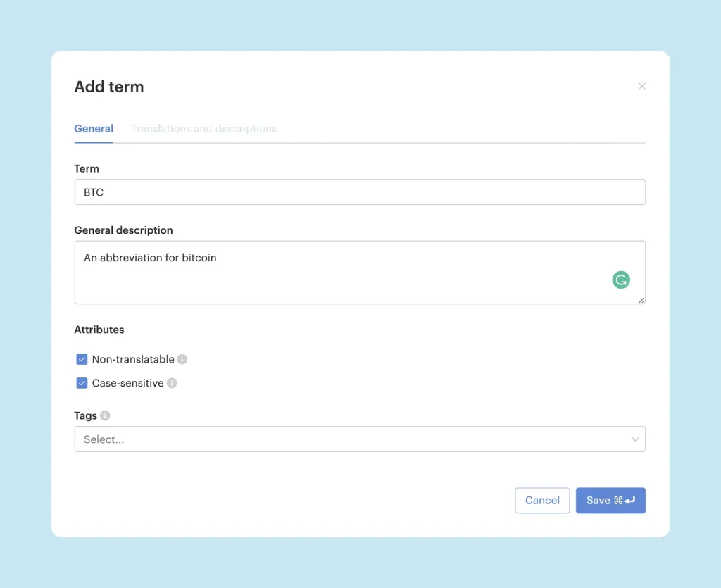Expand the Tags dropdown chevron
The height and width of the screenshot is (588, 721).
click(634, 439)
